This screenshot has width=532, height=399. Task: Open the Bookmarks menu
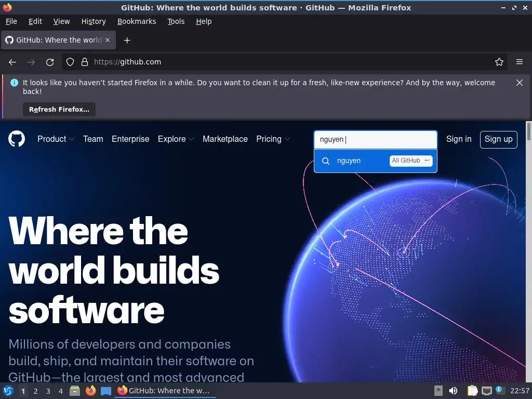coord(137,21)
